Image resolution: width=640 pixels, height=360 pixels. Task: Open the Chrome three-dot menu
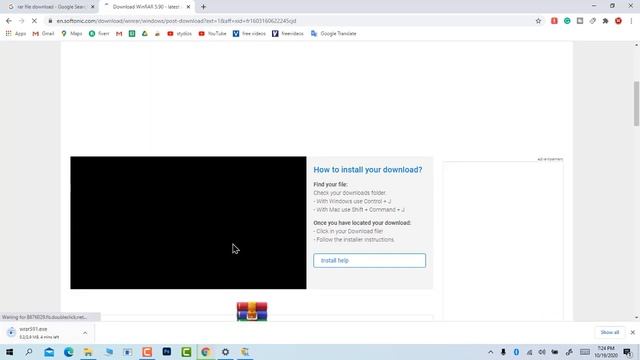coord(631,21)
